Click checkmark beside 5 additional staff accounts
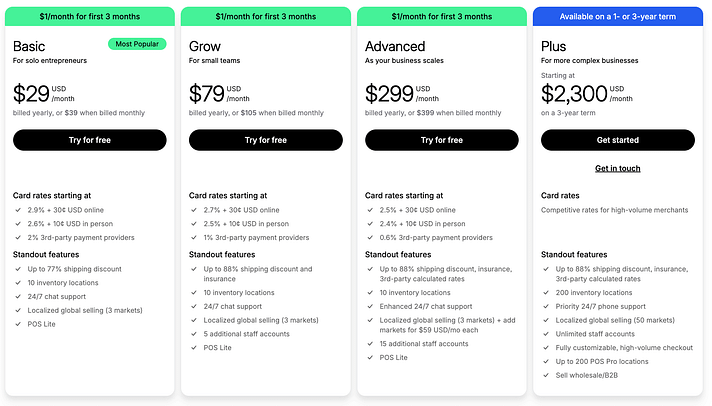 click(x=194, y=334)
